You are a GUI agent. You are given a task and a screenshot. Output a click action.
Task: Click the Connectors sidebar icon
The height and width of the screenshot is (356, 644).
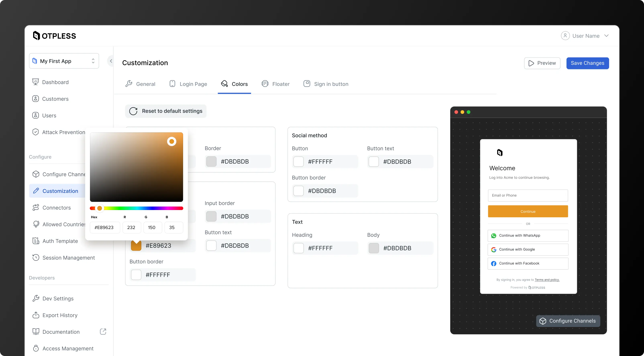coord(36,207)
